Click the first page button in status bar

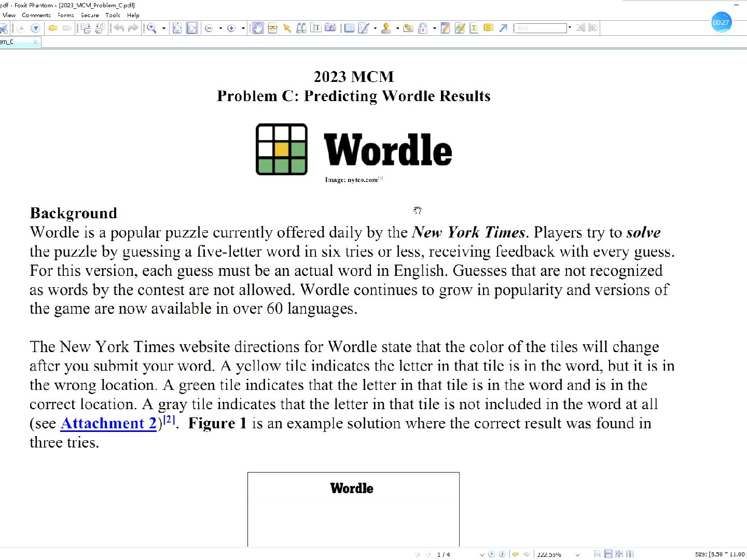click(419, 554)
